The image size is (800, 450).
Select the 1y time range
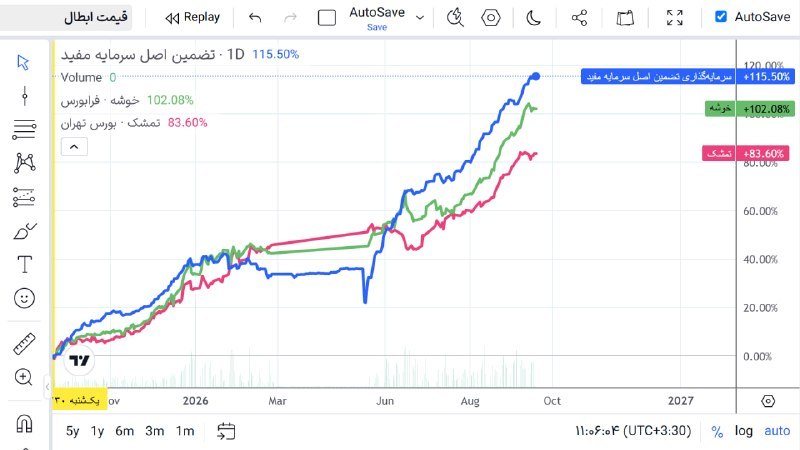[97, 431]
